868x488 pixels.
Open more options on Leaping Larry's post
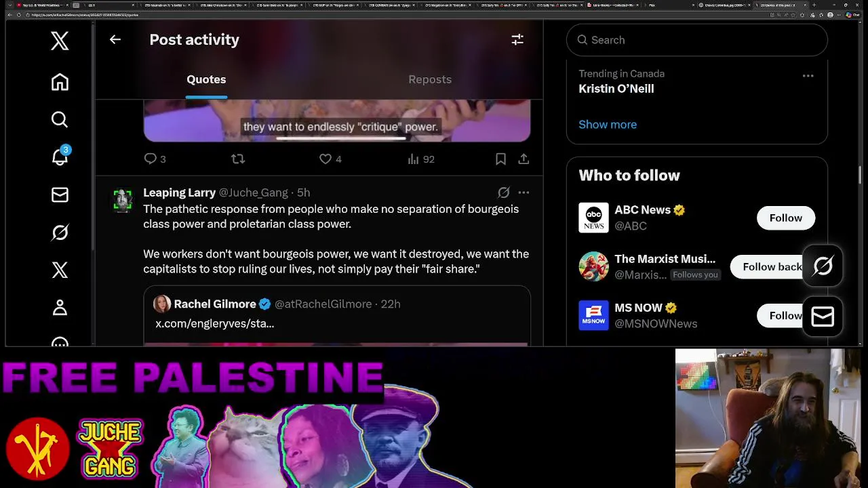(524, 192)
